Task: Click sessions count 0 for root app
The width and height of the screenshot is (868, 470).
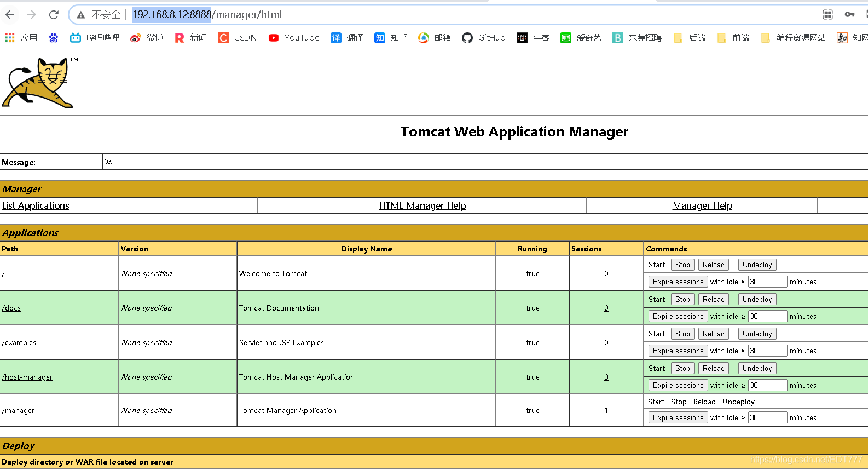Action: point(606,273)
